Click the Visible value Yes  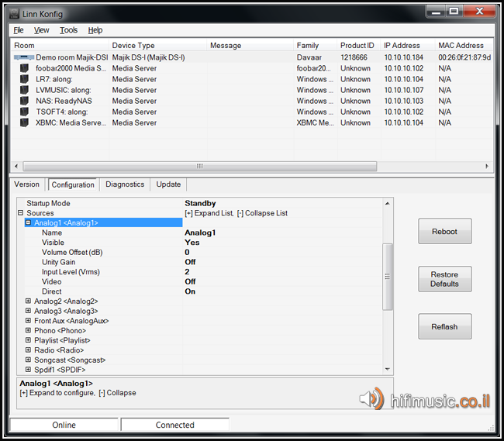point(192,242)
